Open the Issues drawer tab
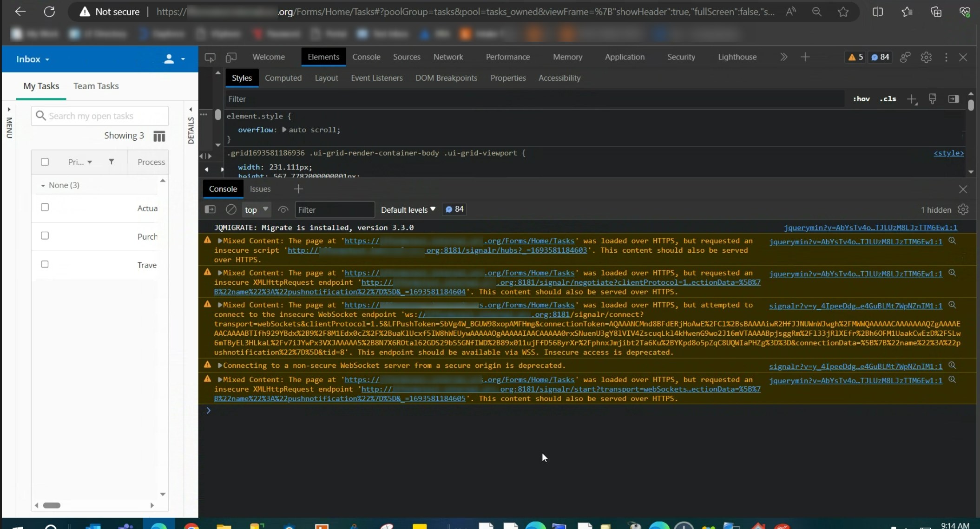Viewport: 980px width, 529px height. point(260,189)
